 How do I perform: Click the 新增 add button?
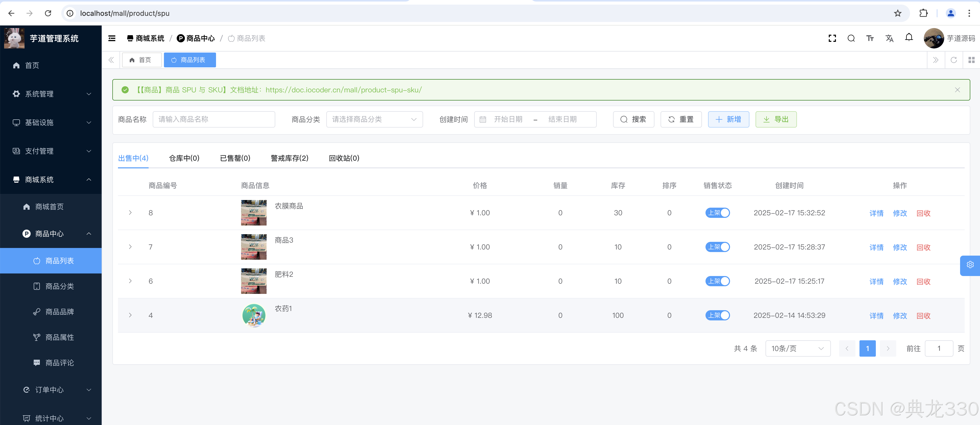pyautogui.click(x=728, y=119)
